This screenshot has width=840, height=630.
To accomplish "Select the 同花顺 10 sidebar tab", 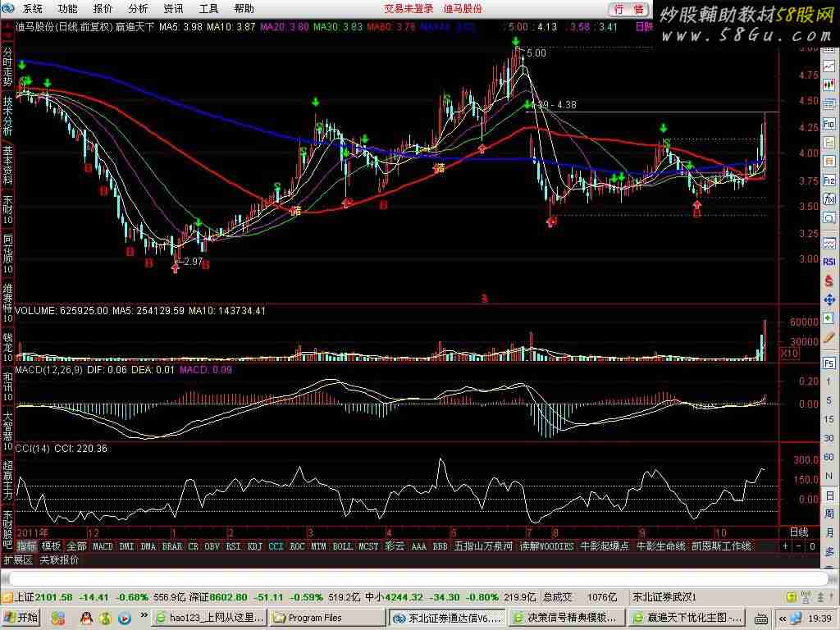I will point(7,254).
